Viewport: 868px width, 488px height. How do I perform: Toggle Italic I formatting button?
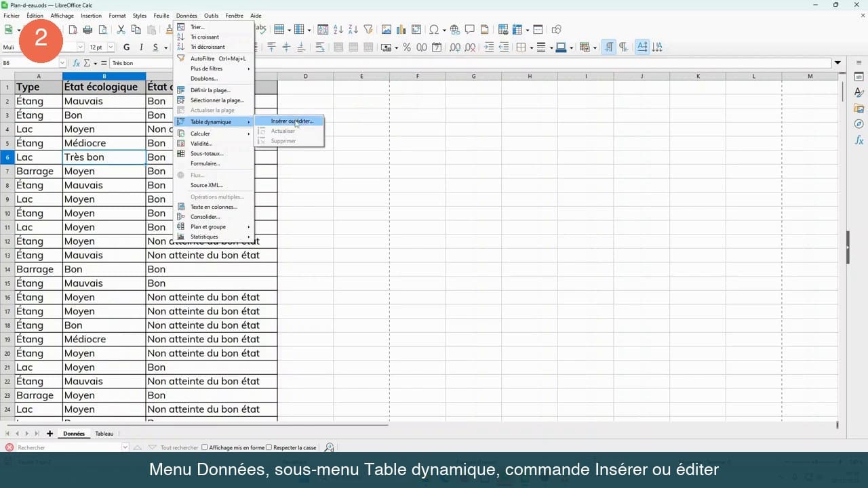(x=141, y=47)
